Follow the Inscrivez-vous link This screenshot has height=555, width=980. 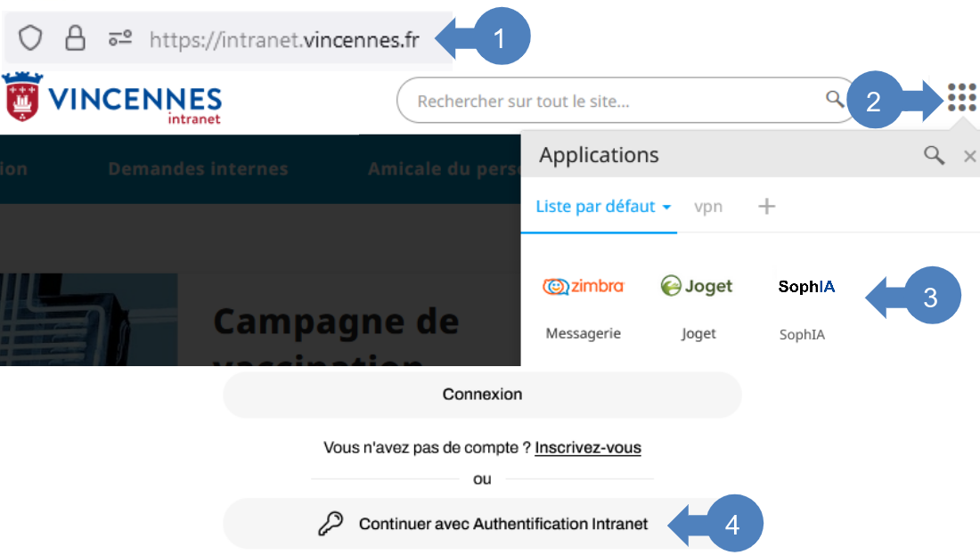pos(587,447)
